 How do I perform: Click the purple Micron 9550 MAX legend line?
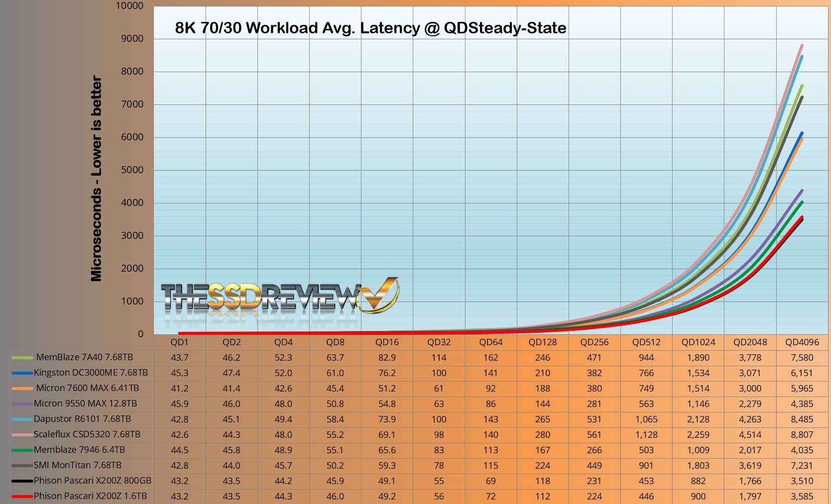[x=22, y=404]
